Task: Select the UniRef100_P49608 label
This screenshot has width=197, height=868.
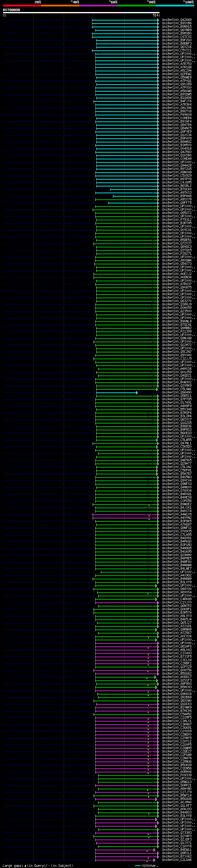Action: (x=176, y=115)
